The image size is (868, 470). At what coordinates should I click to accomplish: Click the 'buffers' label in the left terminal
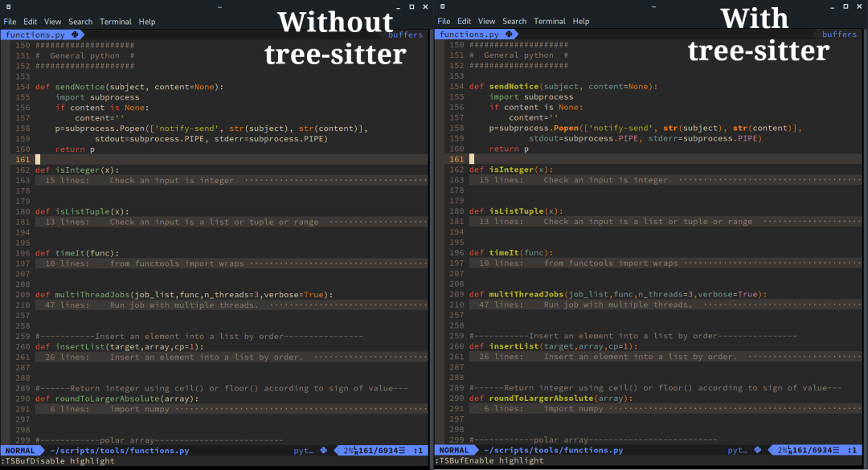point(405,35)
